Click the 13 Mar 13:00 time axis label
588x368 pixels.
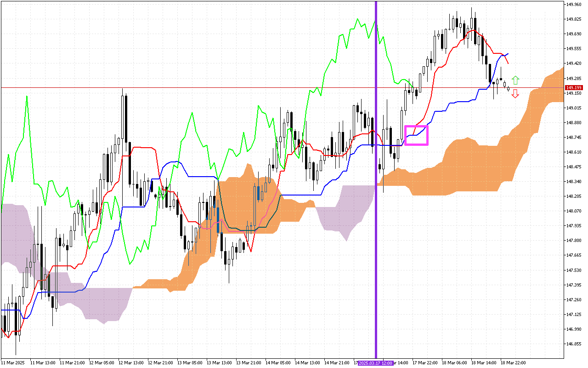click(x=218, y=363)
